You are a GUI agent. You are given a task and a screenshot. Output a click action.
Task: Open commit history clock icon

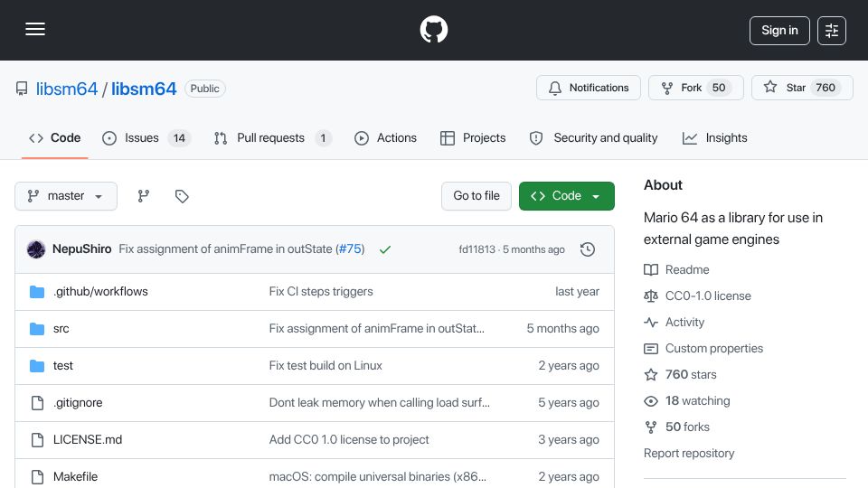click(588, 249)
